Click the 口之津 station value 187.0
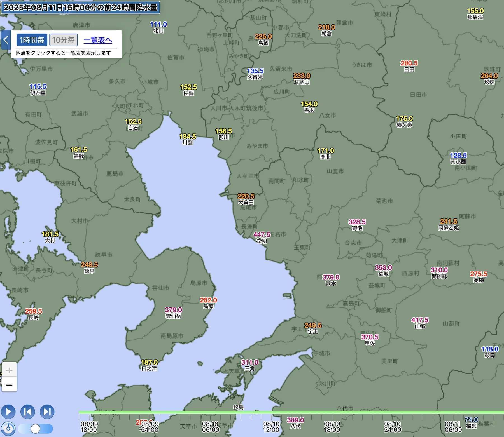 pyautogui.click(x=149, y=362)
